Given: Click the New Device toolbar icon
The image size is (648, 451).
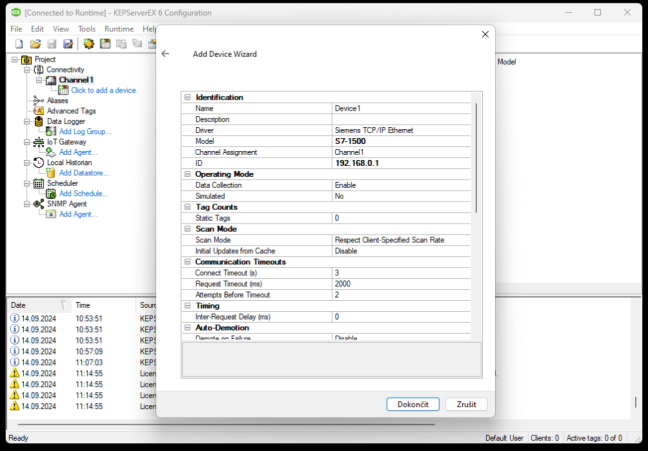Looking at the screenshot, I should coord(105,44).
